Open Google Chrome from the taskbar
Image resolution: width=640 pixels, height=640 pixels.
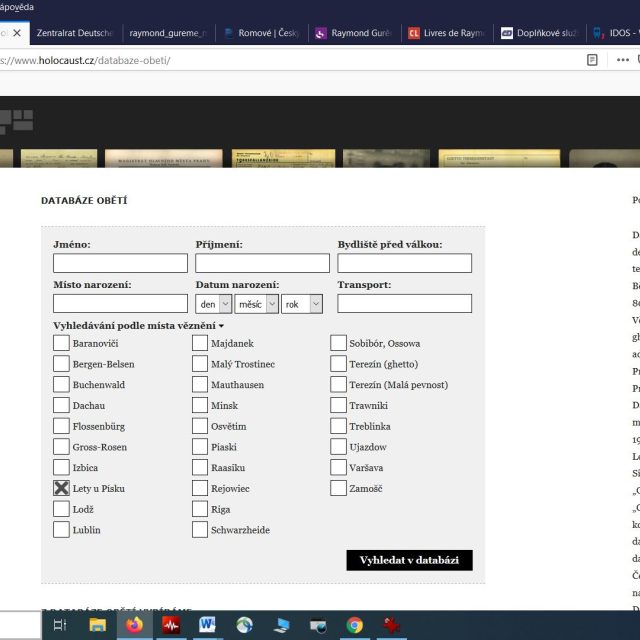354,625
